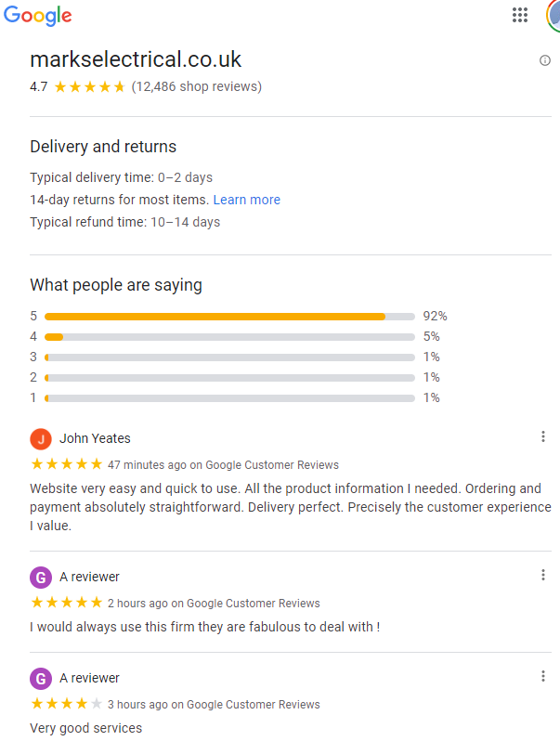This screenshot has width=560, height=741.
Task: Open the Learn more returns link
Action: pos(247,200)
